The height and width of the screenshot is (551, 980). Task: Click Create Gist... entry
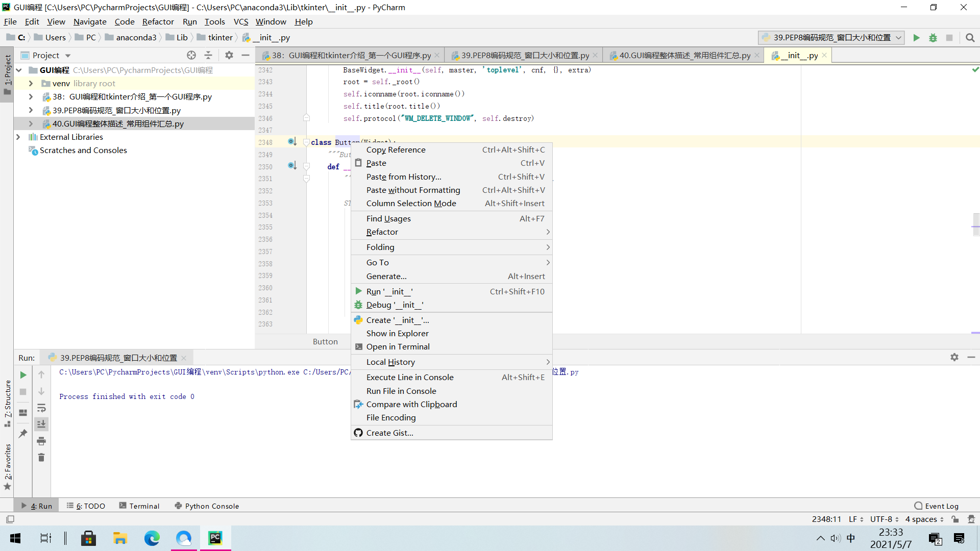click(x=452, y=433)
